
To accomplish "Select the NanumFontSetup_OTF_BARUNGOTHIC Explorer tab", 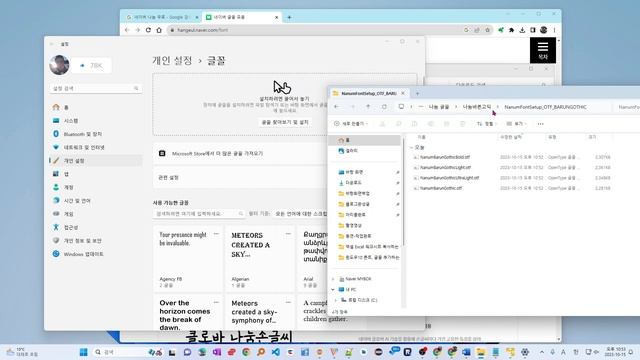I will 369,93.
